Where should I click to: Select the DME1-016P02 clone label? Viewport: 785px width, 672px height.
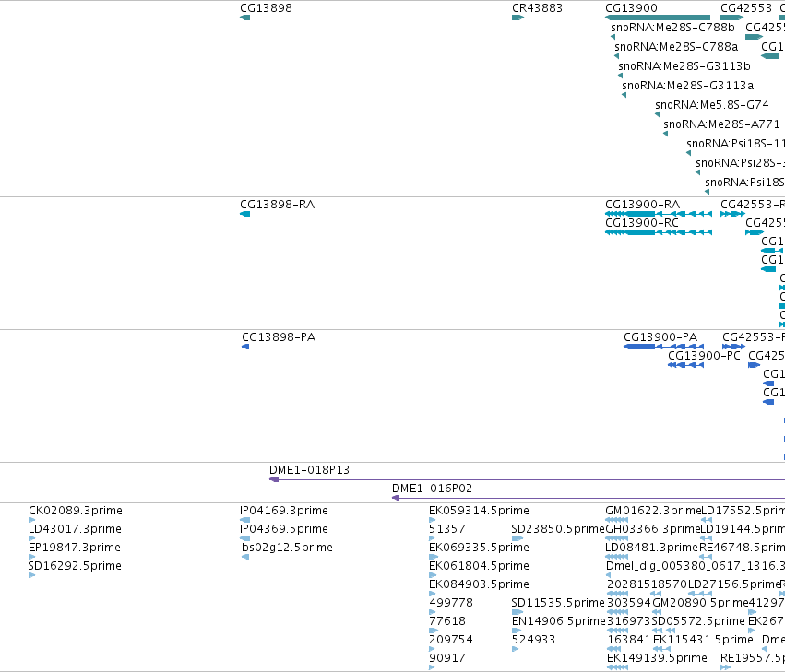(432, 489)
